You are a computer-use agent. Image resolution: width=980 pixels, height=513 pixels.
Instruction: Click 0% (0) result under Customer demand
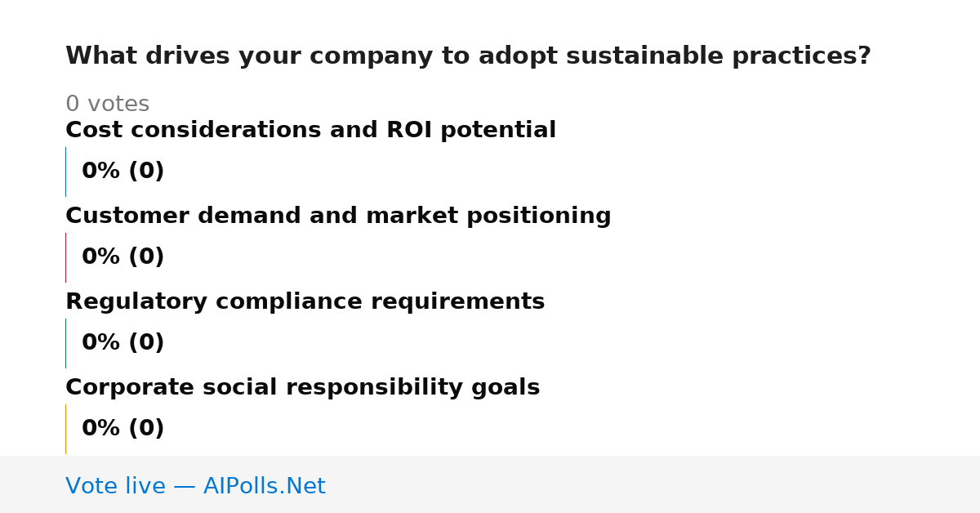(x=122, y=257)
